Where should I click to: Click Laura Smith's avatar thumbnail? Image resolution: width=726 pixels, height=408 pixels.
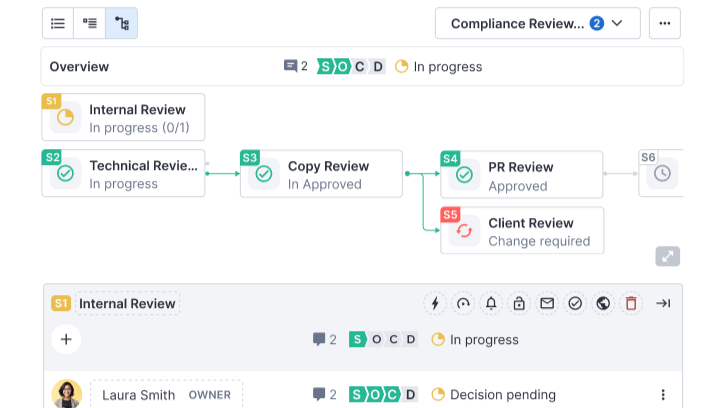tap(67, 394)
